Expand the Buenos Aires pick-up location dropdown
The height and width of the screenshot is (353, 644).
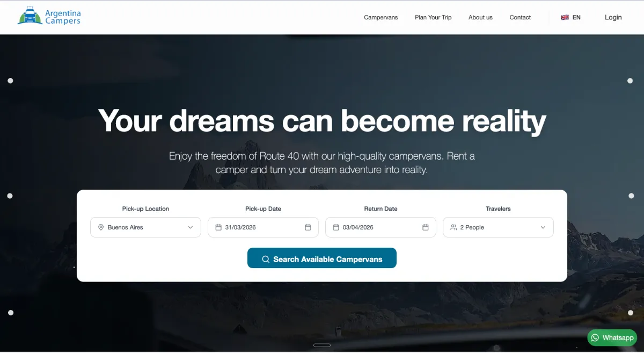point(145,227)
